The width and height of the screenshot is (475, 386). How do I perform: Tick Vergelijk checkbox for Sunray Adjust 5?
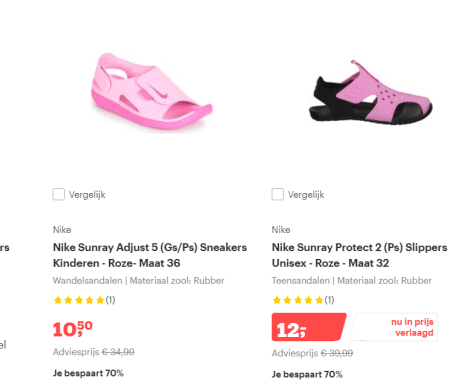tap(58, 194)
